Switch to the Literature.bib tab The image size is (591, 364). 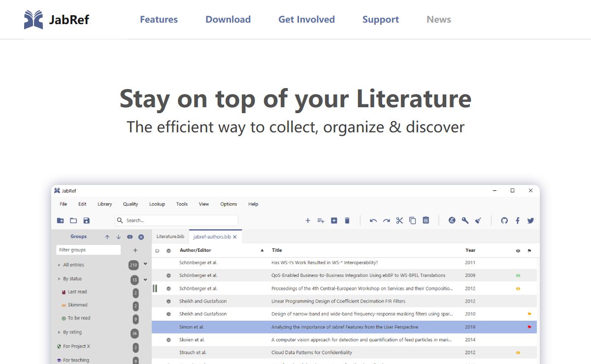click(170, 237)
